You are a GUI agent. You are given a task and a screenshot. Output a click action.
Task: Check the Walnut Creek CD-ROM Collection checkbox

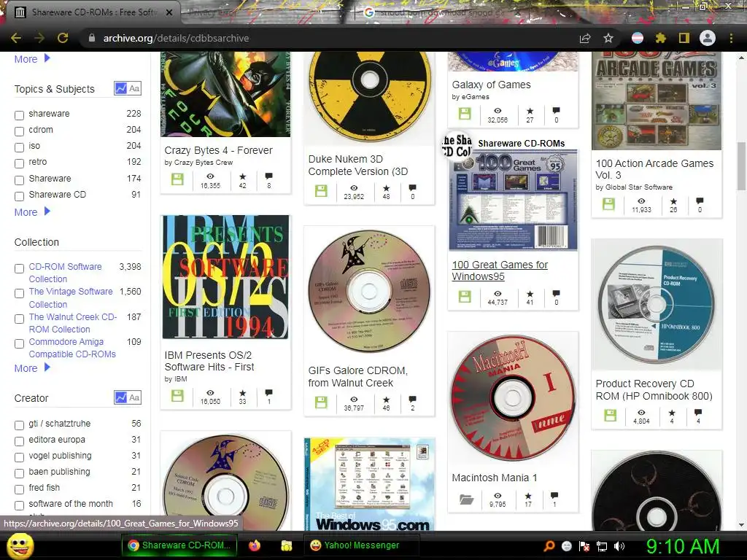click(19, 319)
